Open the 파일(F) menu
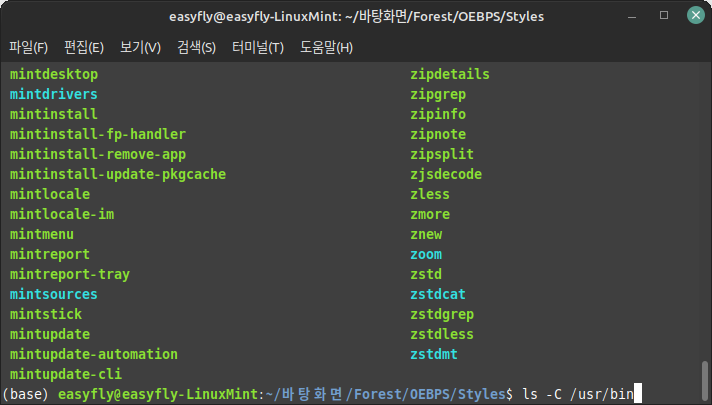Image resolution: width=712 pixels, height=405 pixels. pos(29,47)
